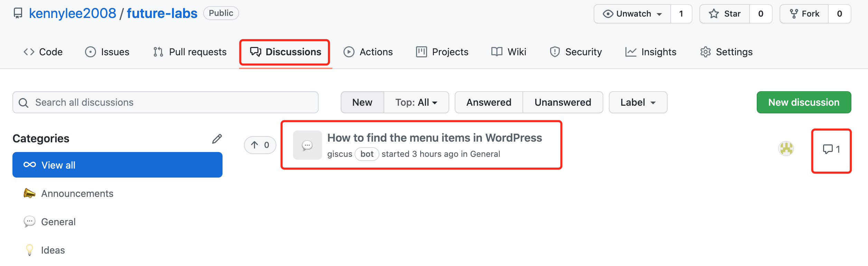View the Insights tab
Image resolution: width=868 pixels, height=266 pixels.
tap(651, 52)
